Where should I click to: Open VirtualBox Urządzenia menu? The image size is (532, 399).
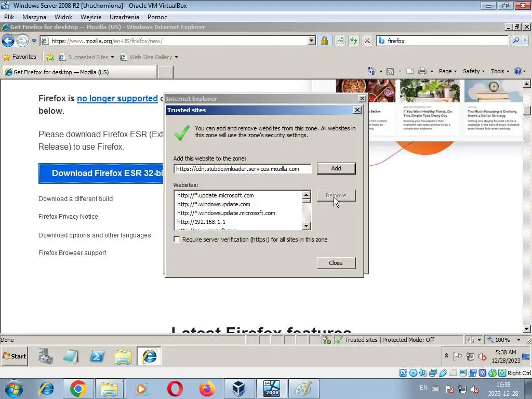pos(124,17)
